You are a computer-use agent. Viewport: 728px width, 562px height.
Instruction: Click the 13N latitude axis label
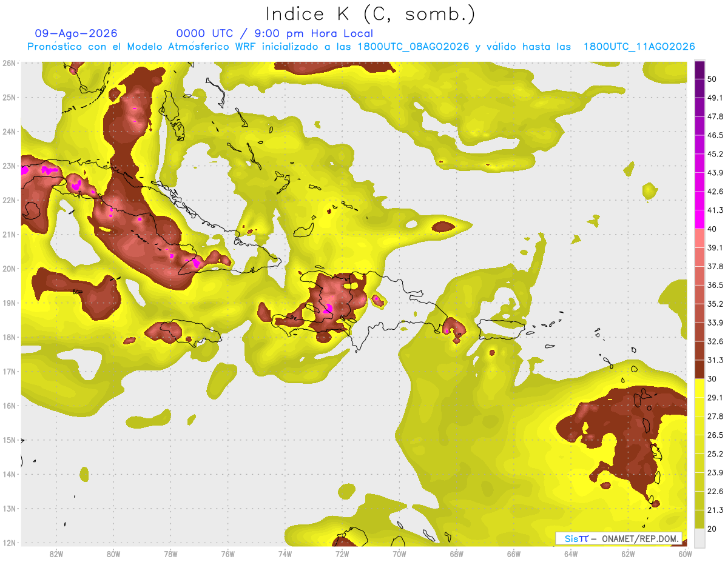tap(9, 508)
